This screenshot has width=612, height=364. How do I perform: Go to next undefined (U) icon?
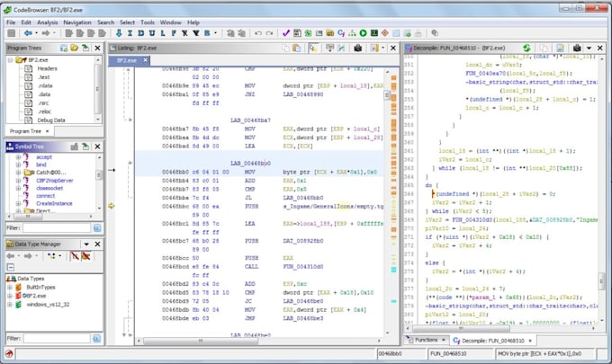pos(152,33)
